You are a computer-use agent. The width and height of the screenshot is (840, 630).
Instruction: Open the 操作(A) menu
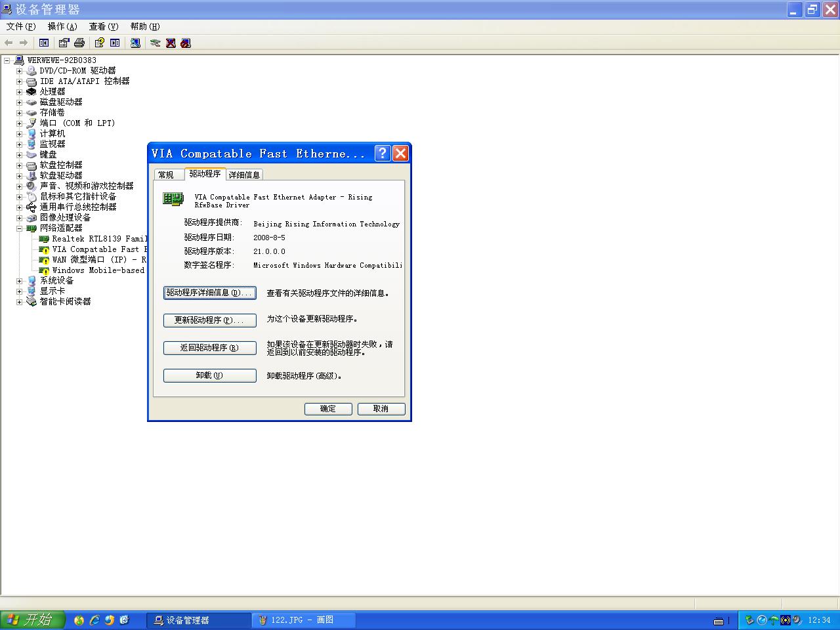(62, 26)
